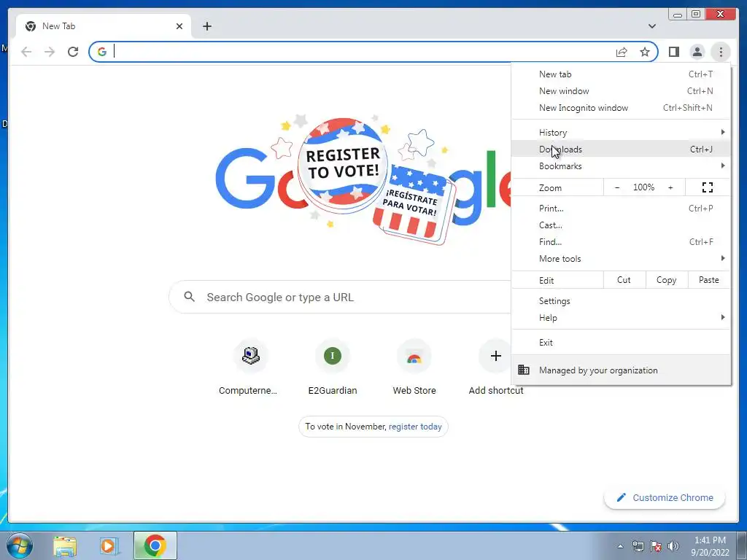The width and height of the screenshot is (747, 560).
Task: Click Managed by your organization
Action: [x=621, y=370]
